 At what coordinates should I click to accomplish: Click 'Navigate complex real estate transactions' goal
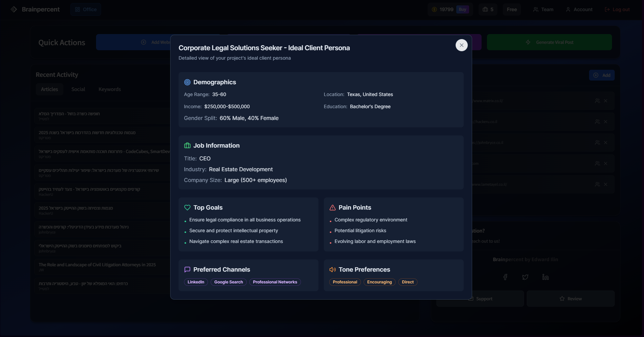tap(236, 241)
